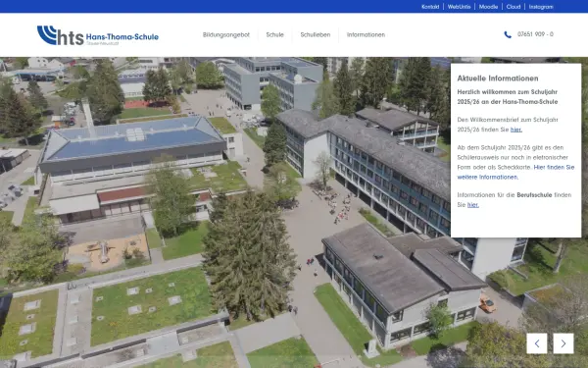This screenshot has height=368, width=588.
Task: Go to the previous slide arrow
Action: (x=537, y=343)
